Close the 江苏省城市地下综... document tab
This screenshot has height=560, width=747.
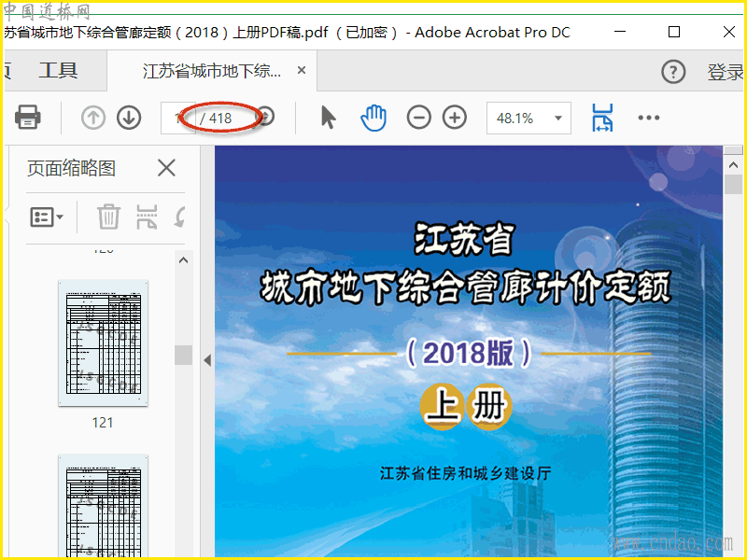[301, 71]
